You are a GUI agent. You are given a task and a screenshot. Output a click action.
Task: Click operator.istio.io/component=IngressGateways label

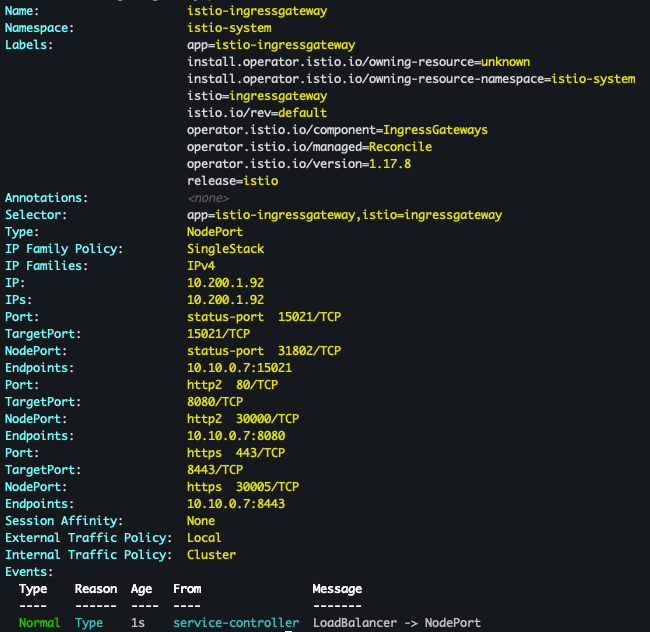click(x=337, y=130)
